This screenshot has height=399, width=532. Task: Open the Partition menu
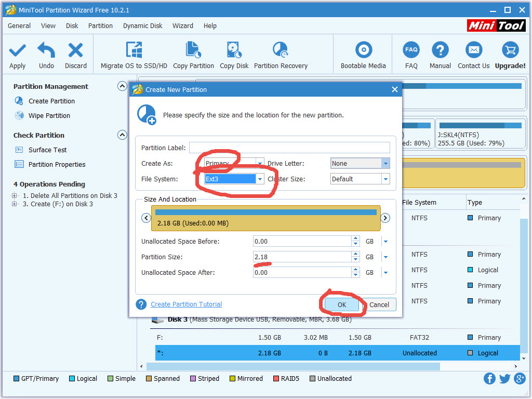[100, 25]
